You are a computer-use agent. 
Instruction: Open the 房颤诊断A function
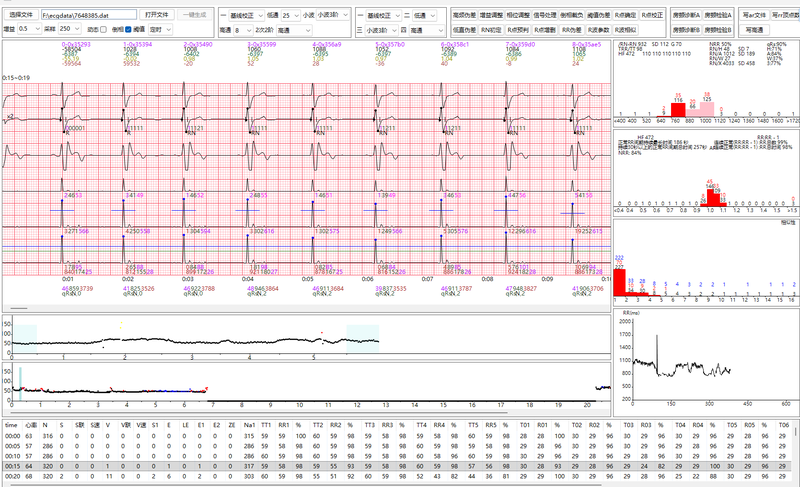(688, 16)
